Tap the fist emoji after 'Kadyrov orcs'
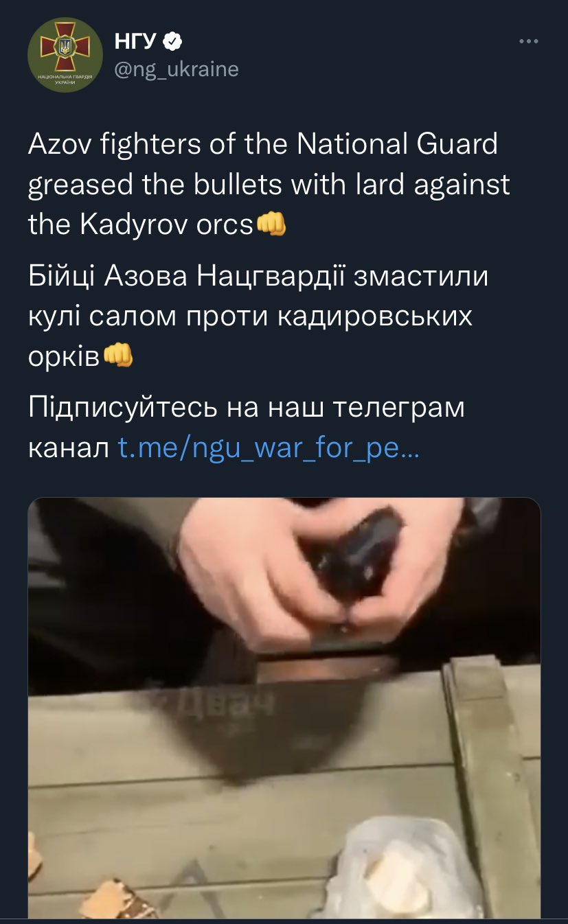The image size is (568, 924). (271, 224)
